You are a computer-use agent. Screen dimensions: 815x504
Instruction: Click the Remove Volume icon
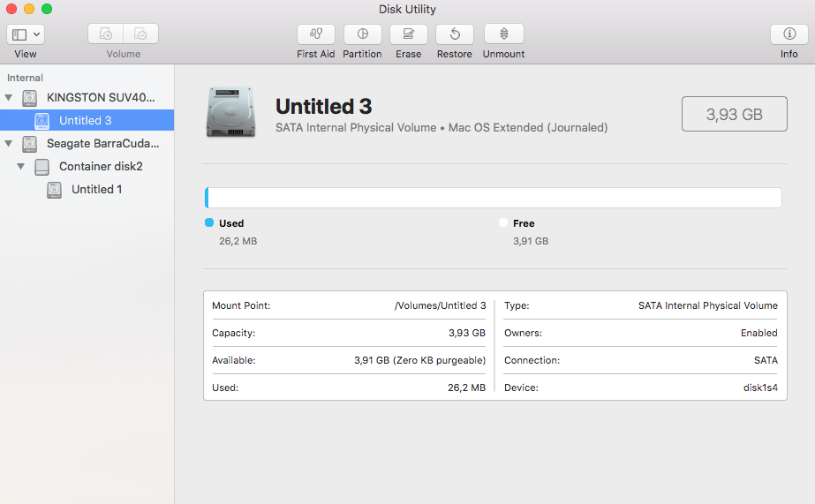141,34
